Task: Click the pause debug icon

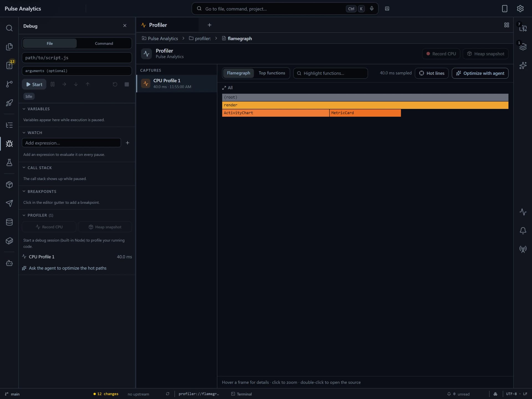Action: click(x=53, y=84)
